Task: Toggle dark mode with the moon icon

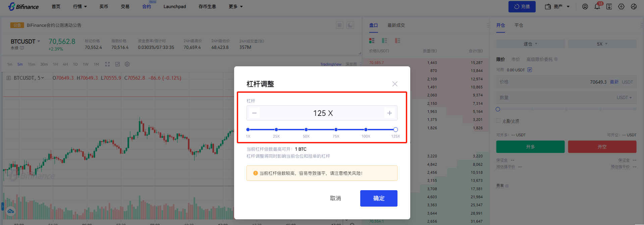Action: coord(350,25)
